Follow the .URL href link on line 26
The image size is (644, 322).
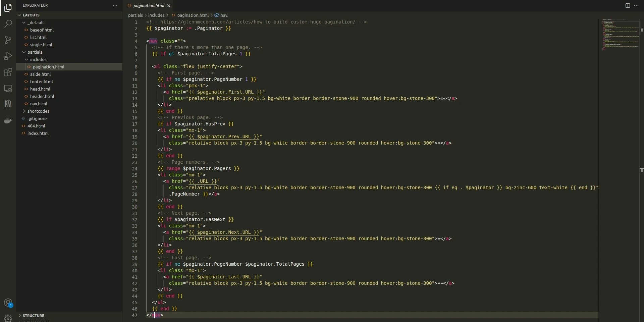point(203,181)
